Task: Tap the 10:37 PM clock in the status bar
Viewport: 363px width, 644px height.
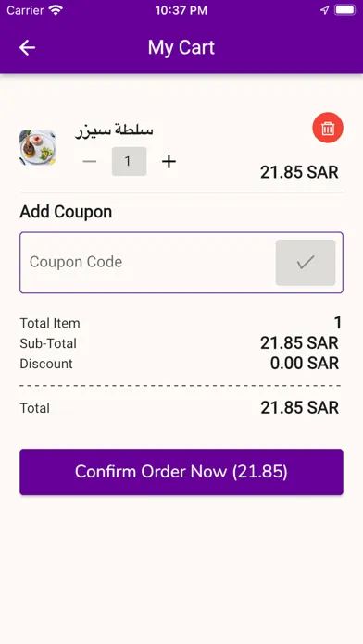Action: pos(181,11)
